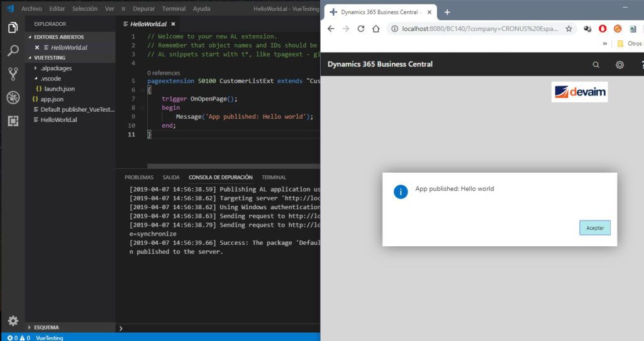
Task: Open a new browser tab
Action: (x=447, y=13)
